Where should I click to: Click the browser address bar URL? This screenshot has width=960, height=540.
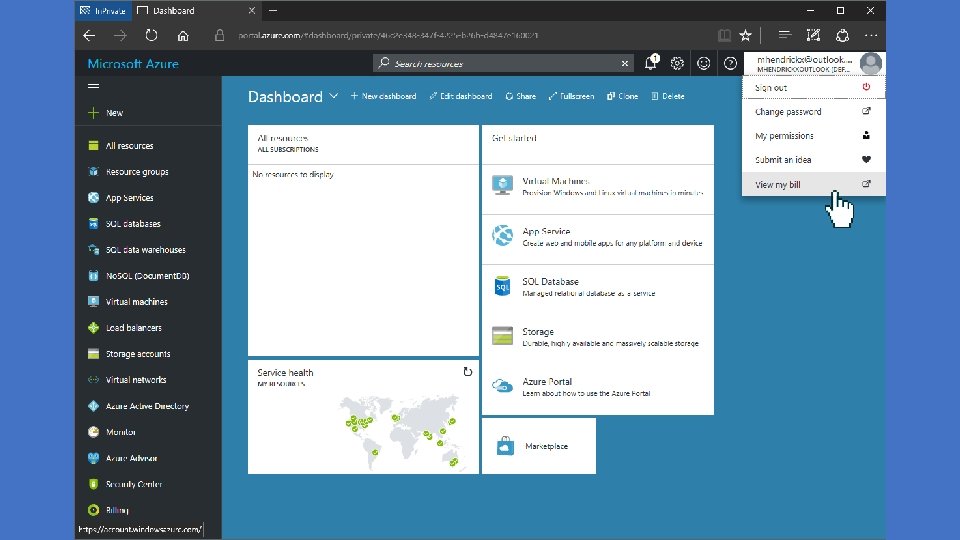(x=388, y=36)
